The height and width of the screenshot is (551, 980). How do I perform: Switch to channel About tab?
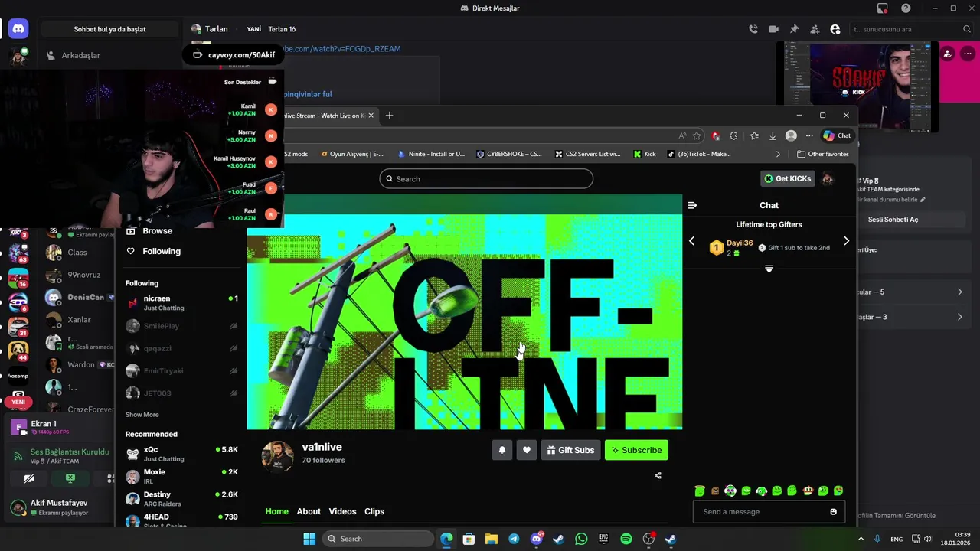pos(309,511)
